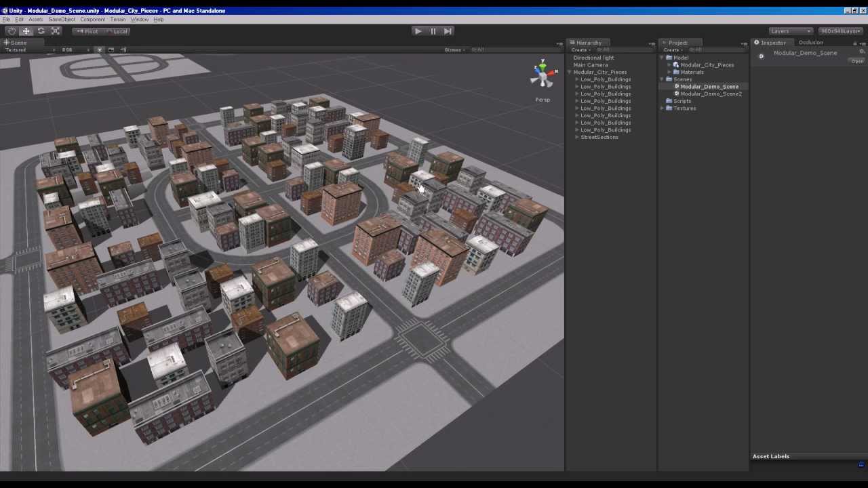Viewport: 868px width, 488px height.
Task: Toggle scene lighting in the Scene view bar
Action: (100, 49)
